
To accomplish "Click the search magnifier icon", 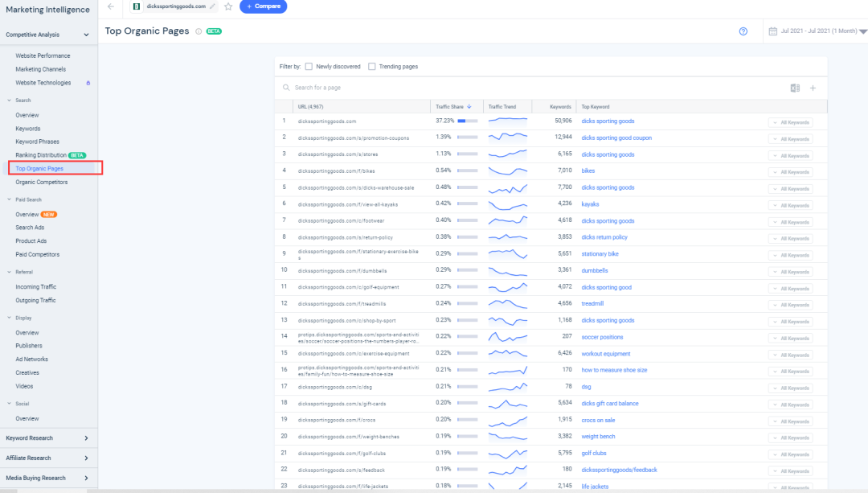I will pyautogui.click(x=286, y=88).
